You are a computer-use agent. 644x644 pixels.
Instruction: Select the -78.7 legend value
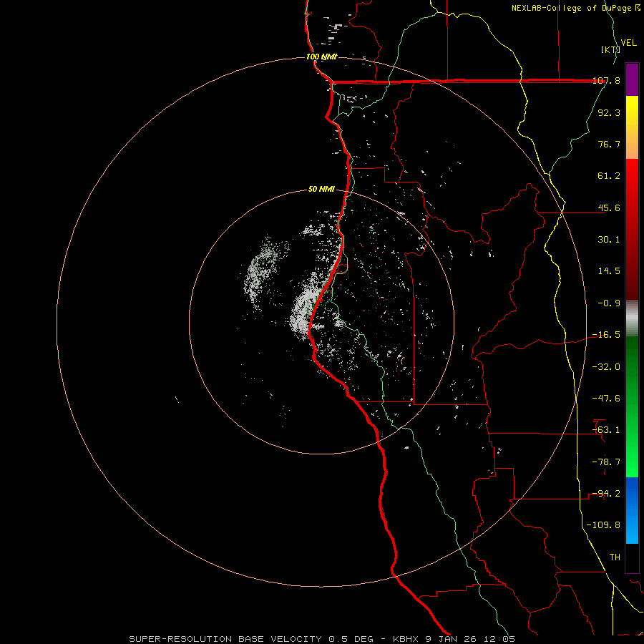click(x=606, y=462)
